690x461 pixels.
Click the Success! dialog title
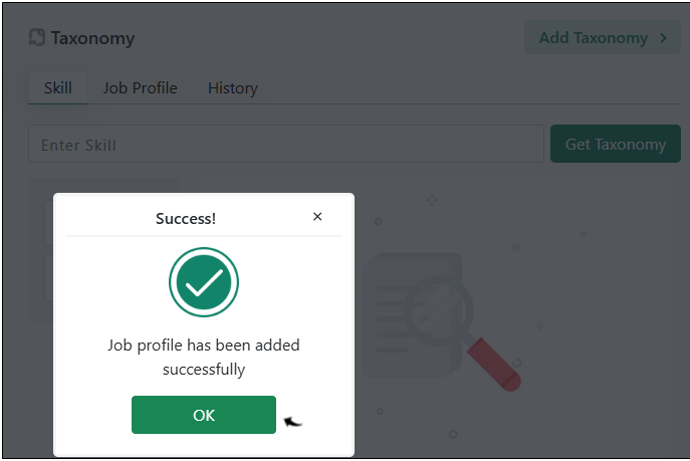tap(186, 219)
